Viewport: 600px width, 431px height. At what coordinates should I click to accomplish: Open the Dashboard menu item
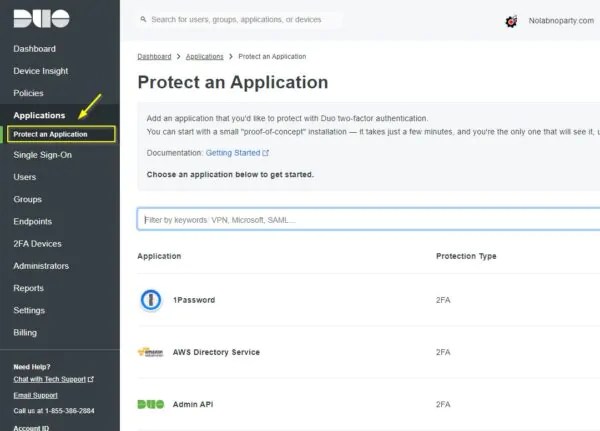pyautogui.click(x=34, y=49)
